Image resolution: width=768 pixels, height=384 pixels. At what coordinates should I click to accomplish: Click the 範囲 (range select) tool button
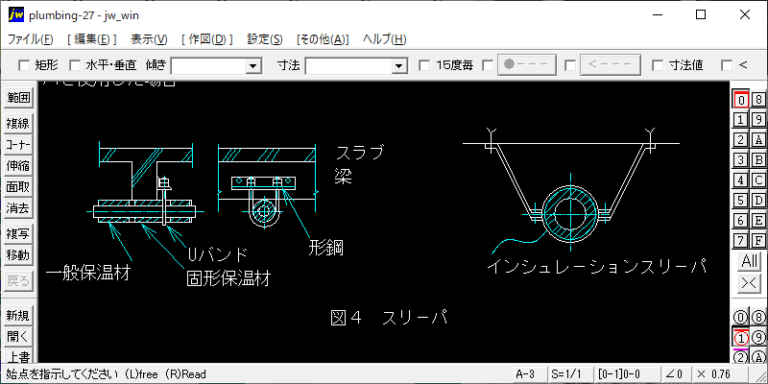pyautogui.click(x=18, y=98)
